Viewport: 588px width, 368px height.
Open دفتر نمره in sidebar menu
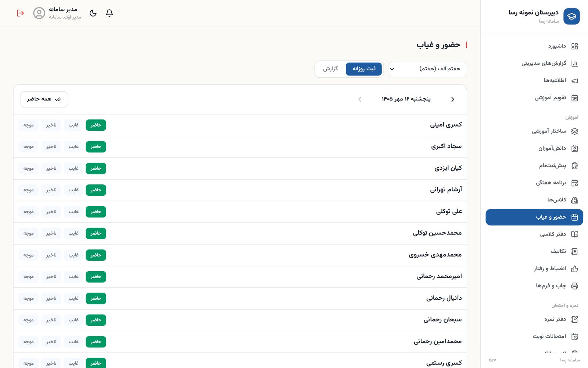click(x=534, y=319)
